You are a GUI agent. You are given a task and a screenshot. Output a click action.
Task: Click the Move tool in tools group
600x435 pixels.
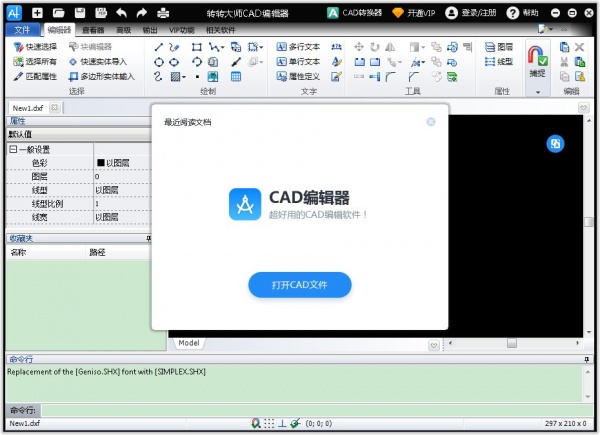pos(359,47)
